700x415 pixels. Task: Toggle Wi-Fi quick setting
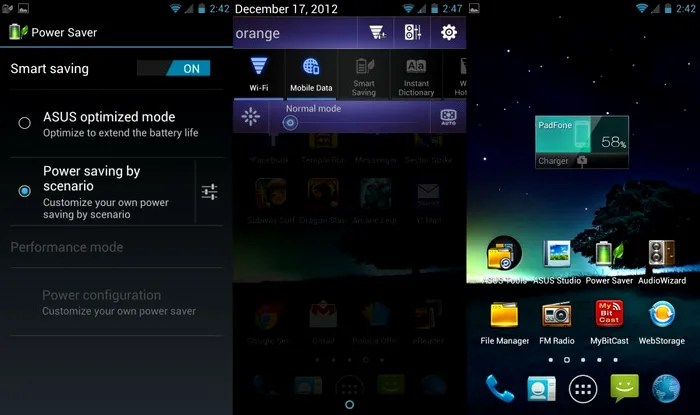point(258,74)
